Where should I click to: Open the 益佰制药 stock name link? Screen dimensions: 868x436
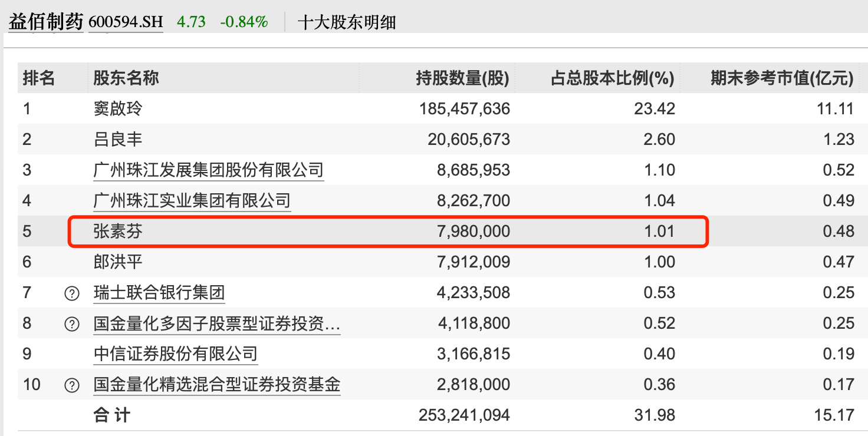[45, 22]
